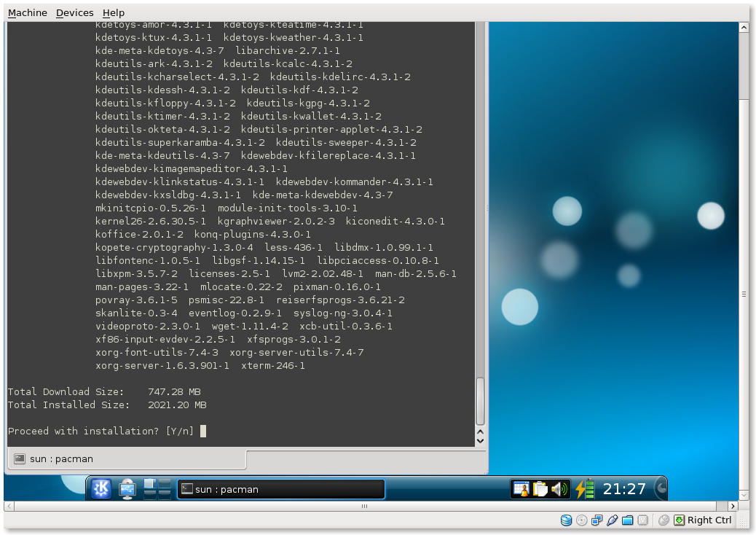The height and width of the screenshot is (535, 756).
Task: Click the VirtualBox window scroll-up arrow
Action: 744,28
